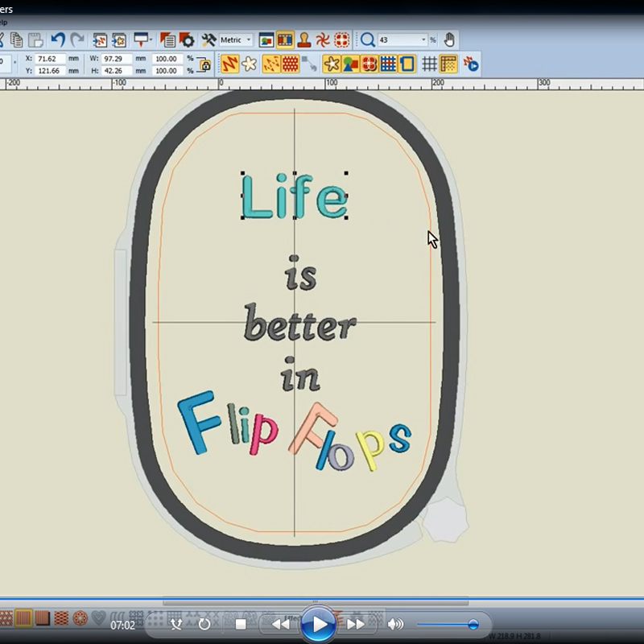This screenshot has width=644, height=644.
Task: Toggle the red zigzag stitch icon
Action: point(230,64)
